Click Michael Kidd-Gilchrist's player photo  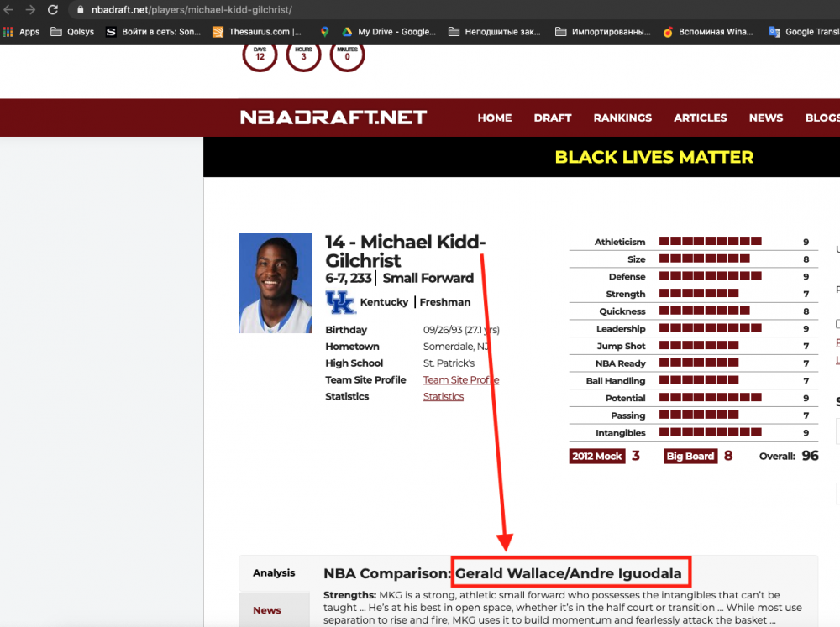coord(275,282)
